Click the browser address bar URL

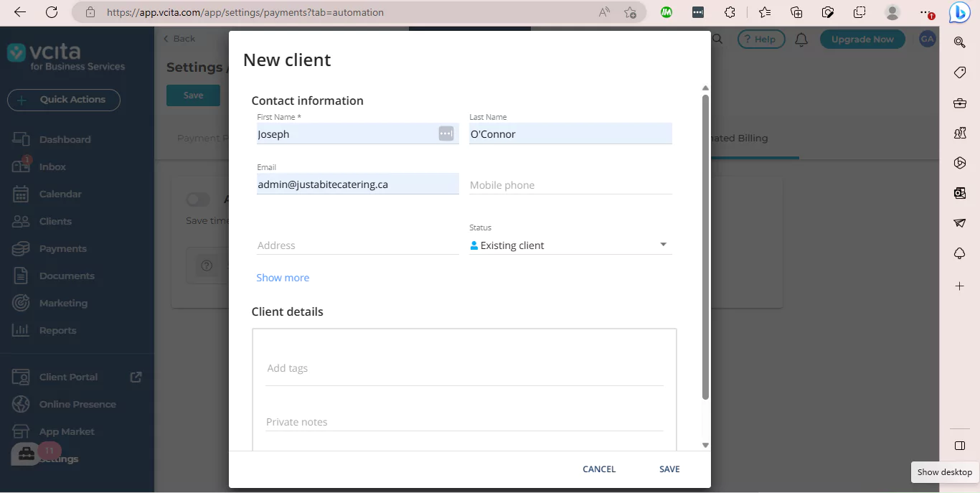click(245, 12)
